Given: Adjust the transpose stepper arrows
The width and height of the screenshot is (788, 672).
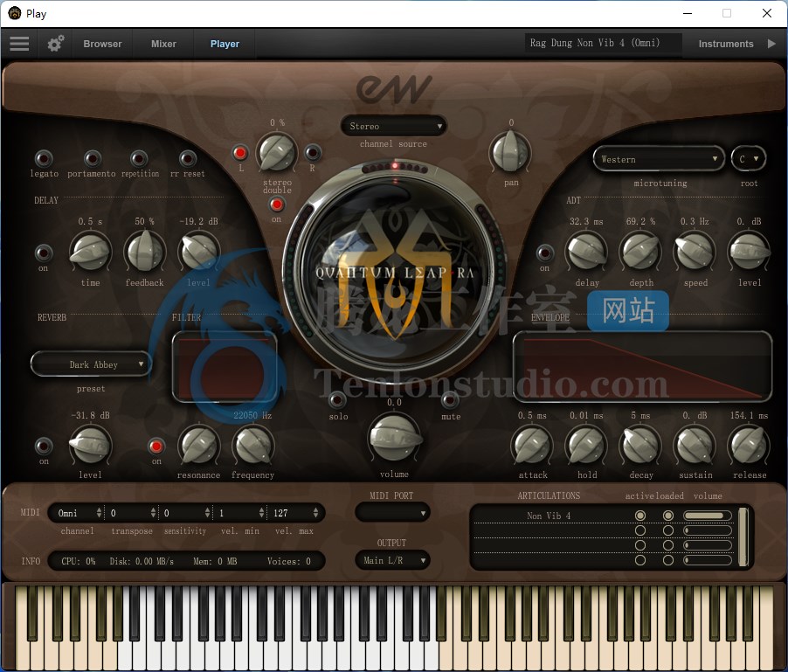Looking at the screenshot, I should (x=153, y=513).
